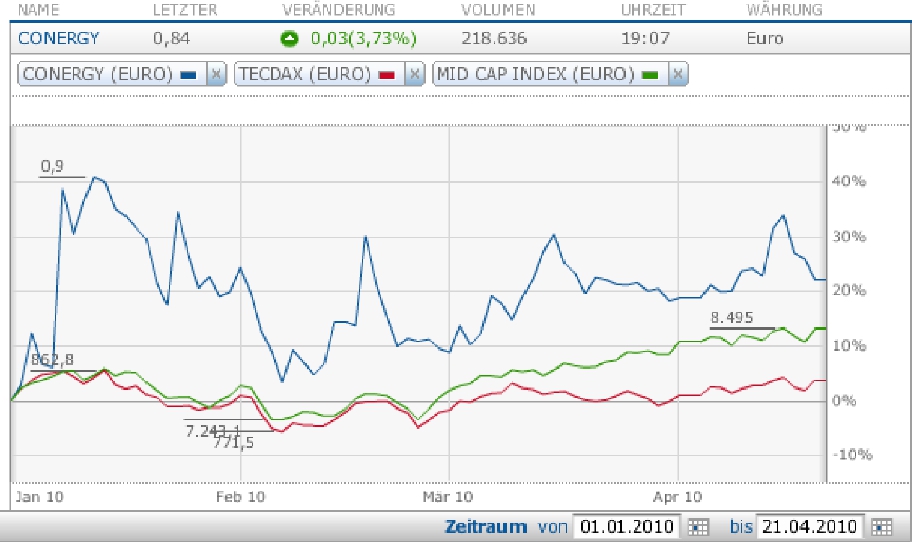Screen dimensions: 912x542
Task: Click the UHRZEIT column header
Action: tap(653, 10)
